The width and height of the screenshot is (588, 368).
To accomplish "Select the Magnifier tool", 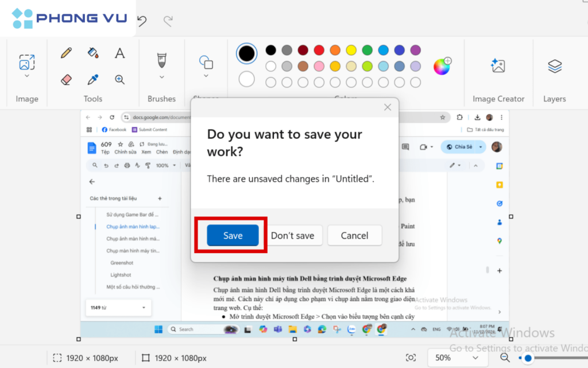I will click(119, 79).
